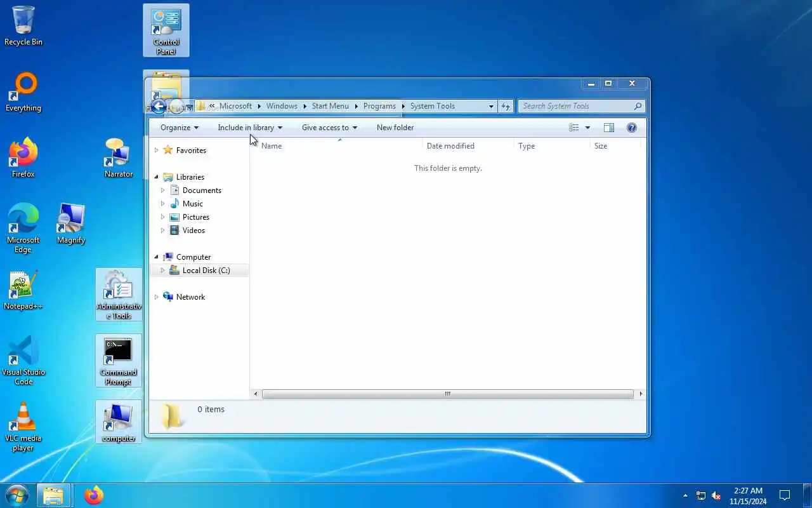812x508 pixels.
Task: Click the search magnifier icon in Explorer
Action: pyautogui.click(x=638, y=106)
